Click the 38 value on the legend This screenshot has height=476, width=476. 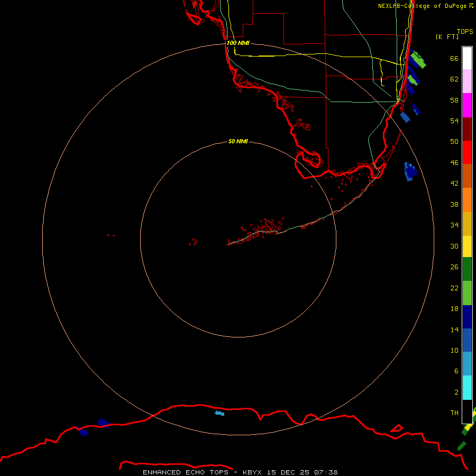454,204
